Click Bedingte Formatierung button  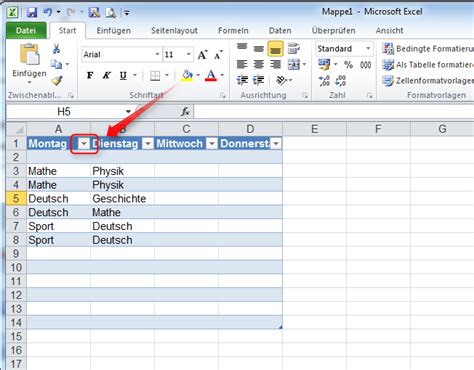428,49
